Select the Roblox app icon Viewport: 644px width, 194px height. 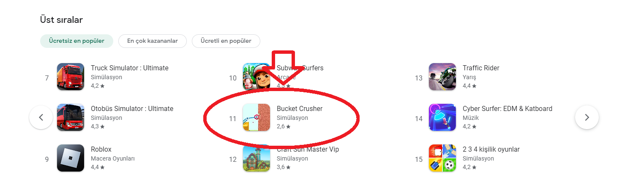(71, 158)
